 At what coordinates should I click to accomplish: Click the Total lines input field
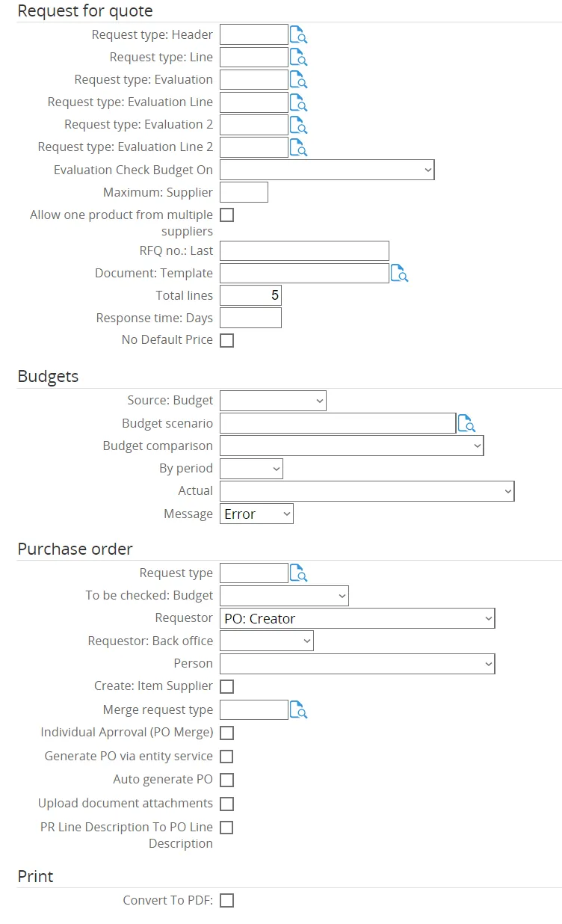pos(250,296)
